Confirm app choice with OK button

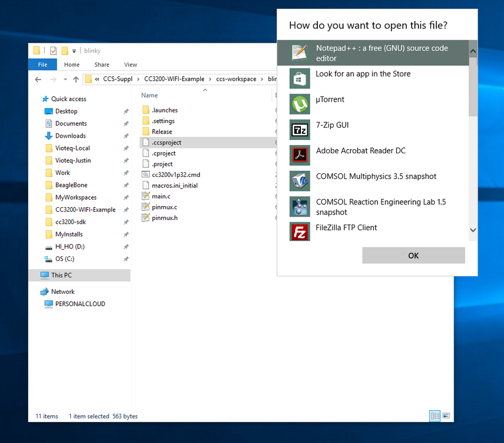(x=413, y=256)
